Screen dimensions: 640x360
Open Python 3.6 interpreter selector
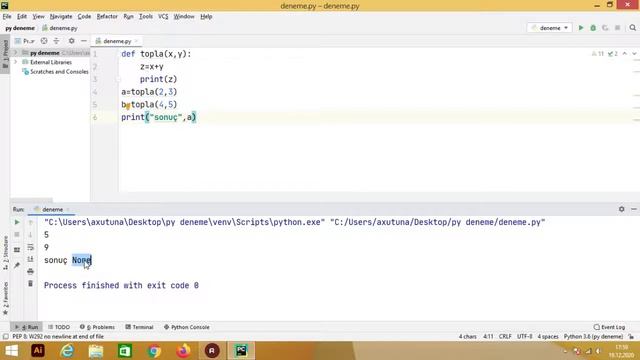(x=593, y=337)
